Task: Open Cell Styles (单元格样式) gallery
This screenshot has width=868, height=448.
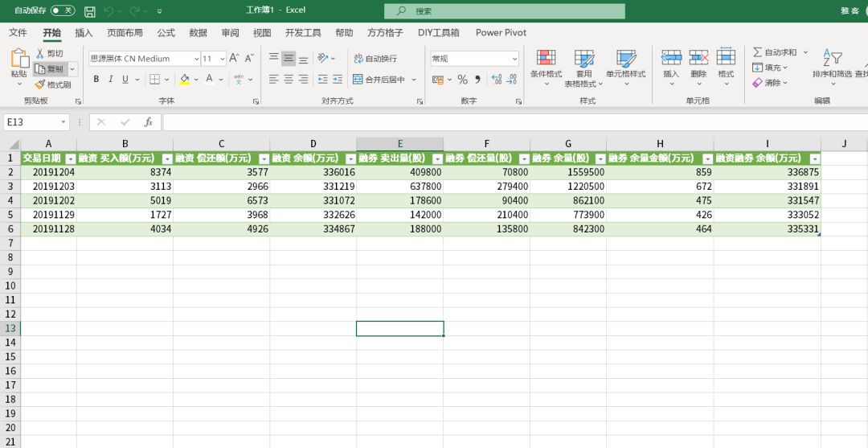Action: [626, 68]
